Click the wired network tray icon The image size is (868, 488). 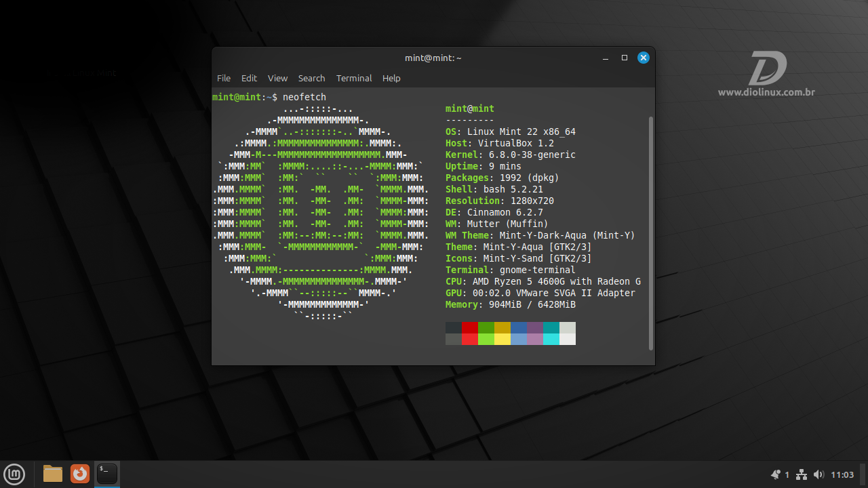(x=802, y=474)
